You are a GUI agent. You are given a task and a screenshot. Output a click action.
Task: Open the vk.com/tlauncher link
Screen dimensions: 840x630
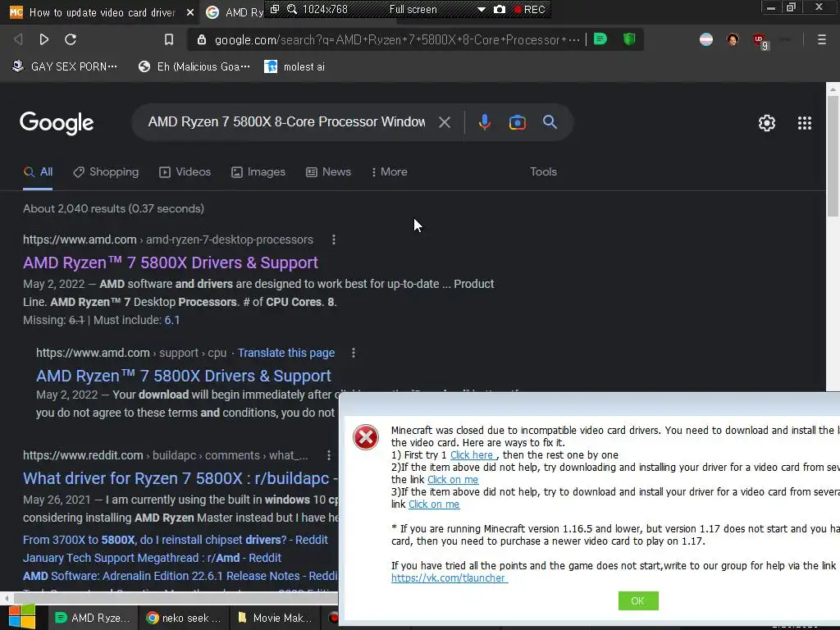pyautogui.click(x=449, y=578)
